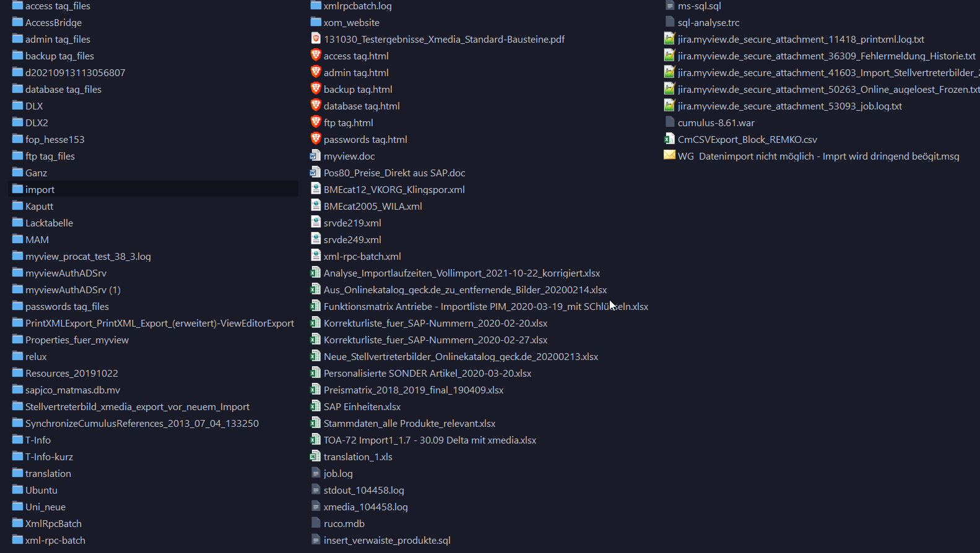Click the folder icon of Kaputt
Image resolution: width=980 pixels, height=553 pixels.
(17, 206)
